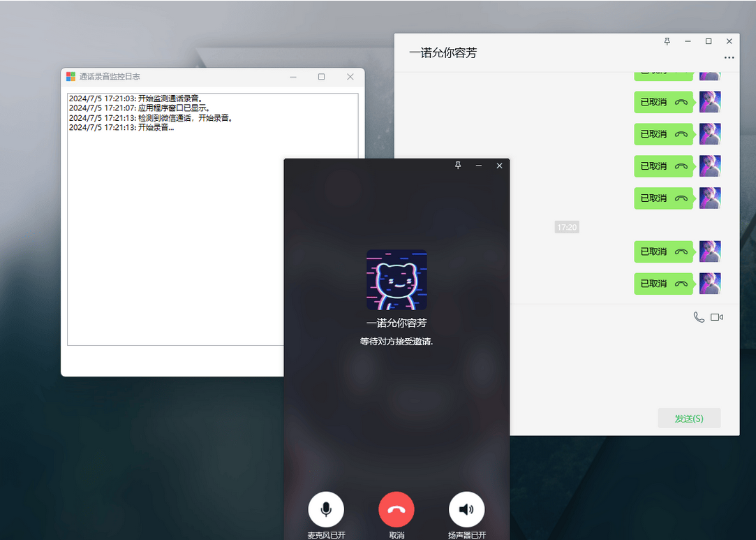Select the log line '应用程序窗口已显示'
Screen dimensions: 756x540
pyautogui.click(x=140, y=108)
